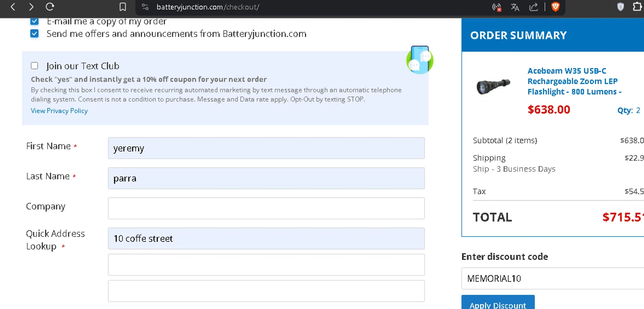
Task: Click the Join our Text Club label
Action: click(x=83, y=66)
